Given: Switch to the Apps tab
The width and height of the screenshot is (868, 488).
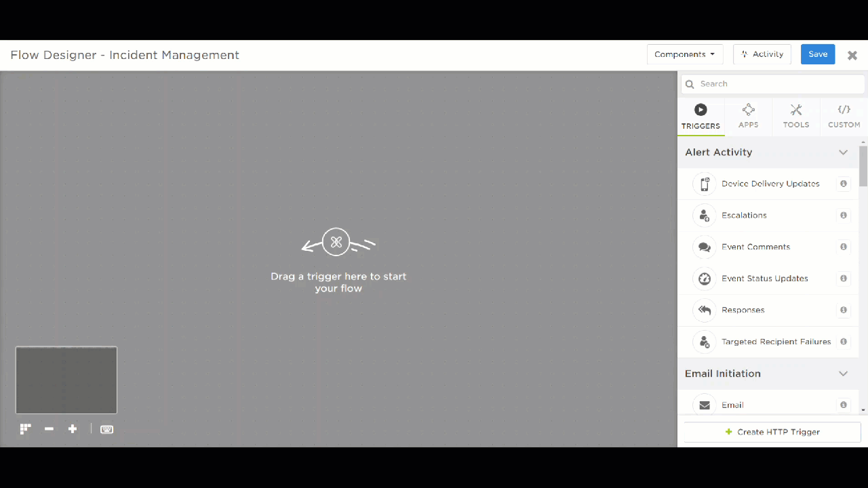Looking at the screenshot, I should (x=749, y=117).
